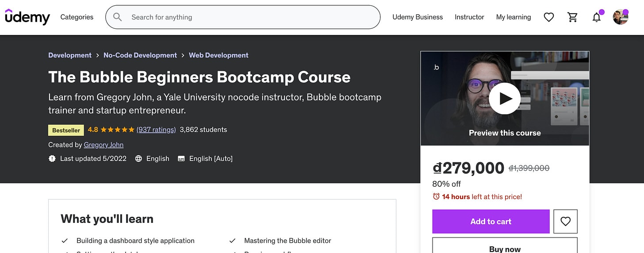Open Udemy Business

[x=418, y=17]
